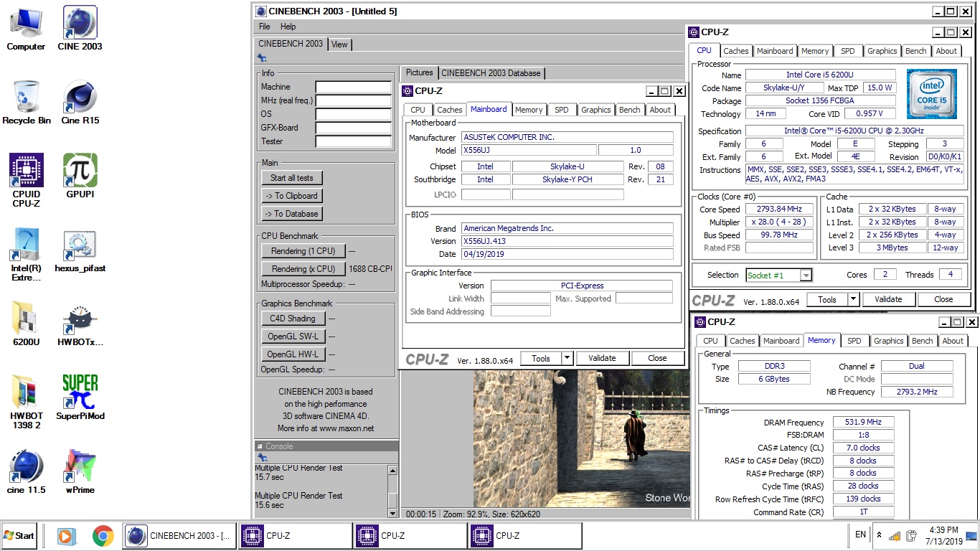Click the To Clipboard button
The image size is (980, 551).
(x=291, y=196)
